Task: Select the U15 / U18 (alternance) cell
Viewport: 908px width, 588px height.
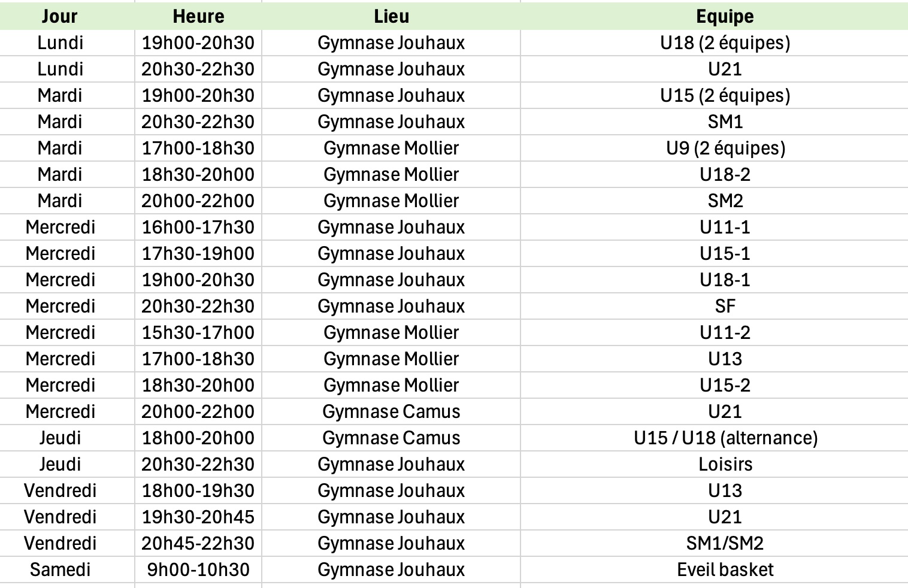Action: (725, 438)
